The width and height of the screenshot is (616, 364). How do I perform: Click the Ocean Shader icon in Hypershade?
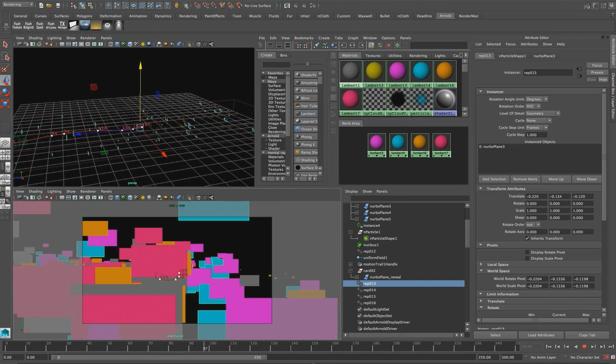point(308,129)
